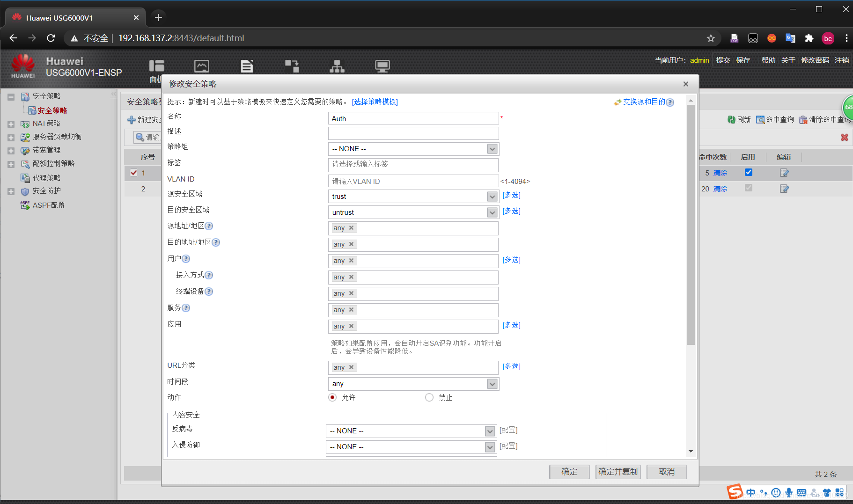Remove the any tag in URL分类
The image size is (853, 504).
pyautogui.click(x=351, y=367)
